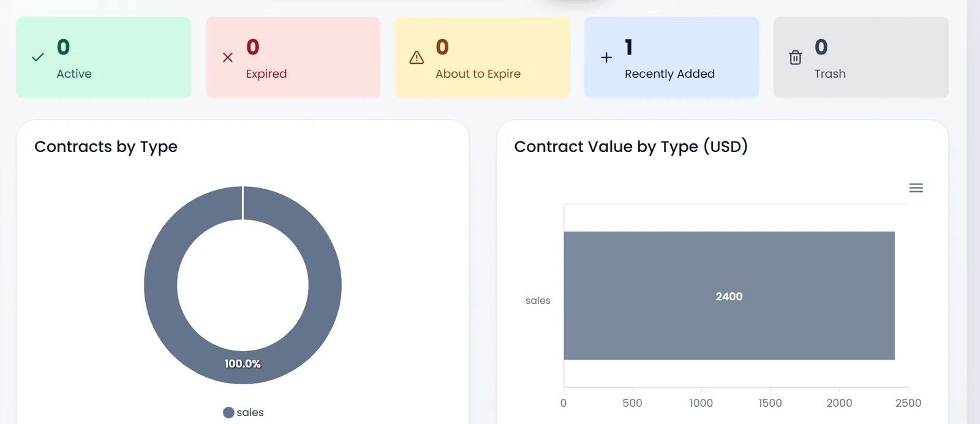Image resolution: width=980 pixels, height=424 pixels.
Task: Open the bar chart hamburger menu
Action: (916, 188)
